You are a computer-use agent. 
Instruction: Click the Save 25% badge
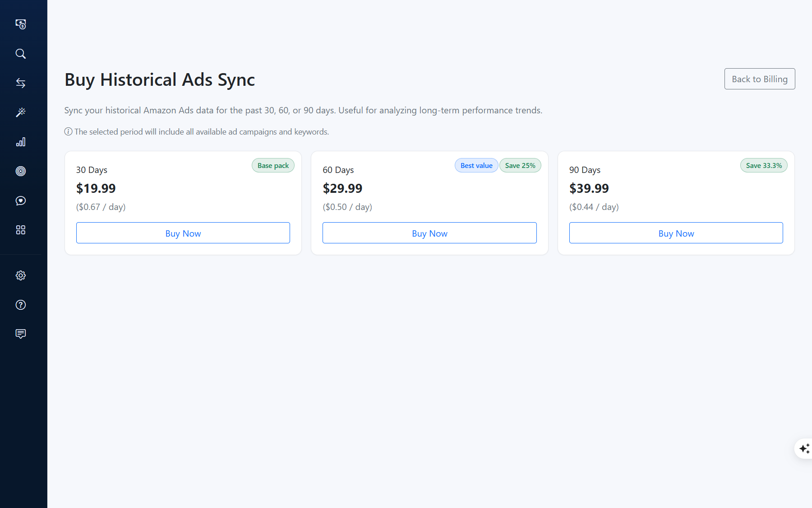[520, 166]
